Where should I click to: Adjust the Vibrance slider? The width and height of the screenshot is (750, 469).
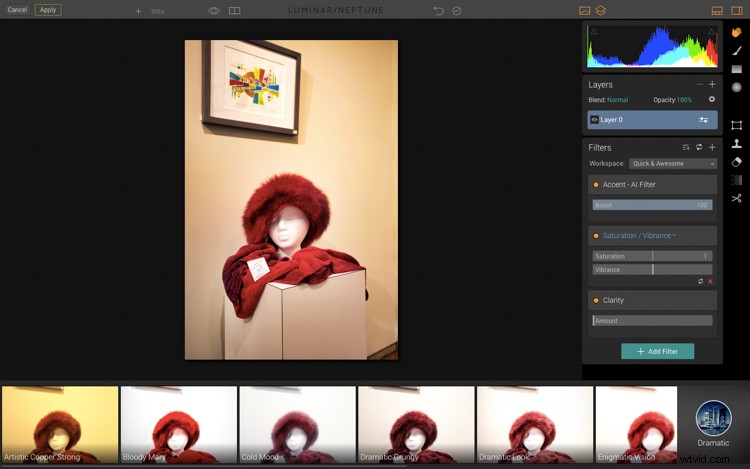[x=652, y=270]
